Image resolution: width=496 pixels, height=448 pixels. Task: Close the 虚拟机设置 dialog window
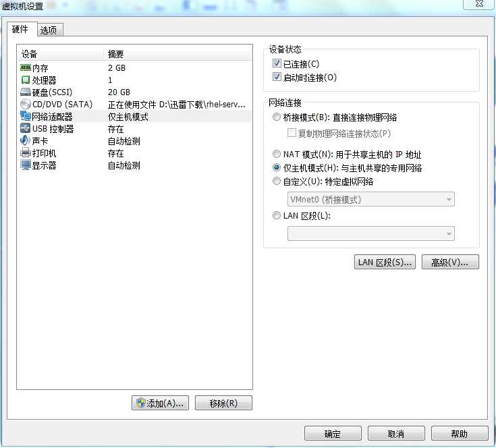[479, 4]
